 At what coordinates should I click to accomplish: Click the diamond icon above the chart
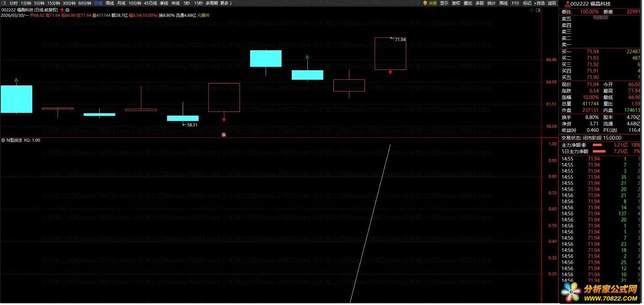(x=532, y=10)
